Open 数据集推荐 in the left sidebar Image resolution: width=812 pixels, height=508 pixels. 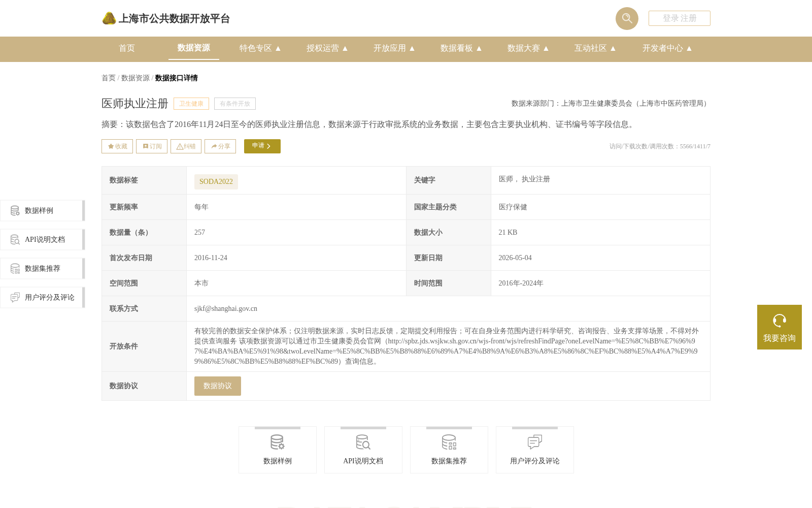tap(42, 268)
